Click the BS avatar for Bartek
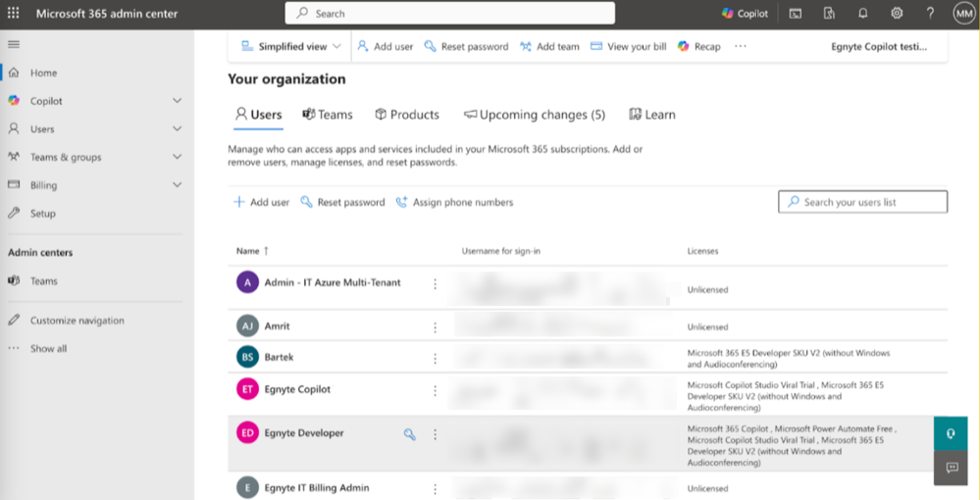This screenshot has width=980, height=500. [x=247, y=358]
